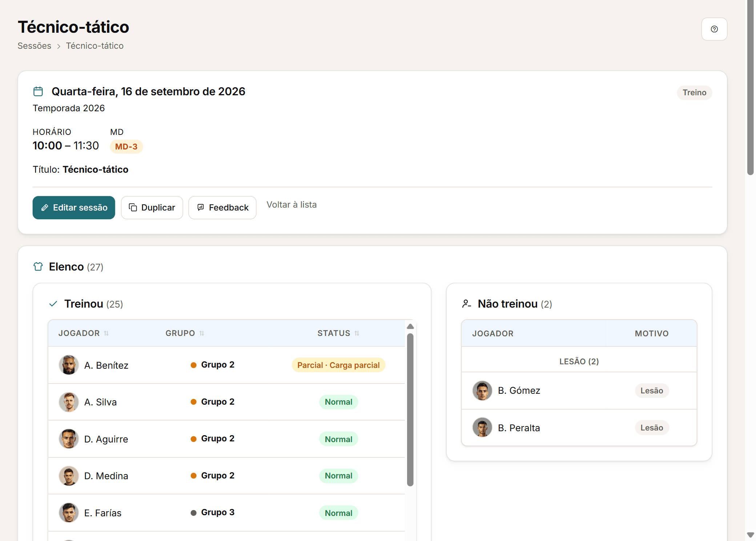Click the calendar icon beside the date

(x=38, y=91)
